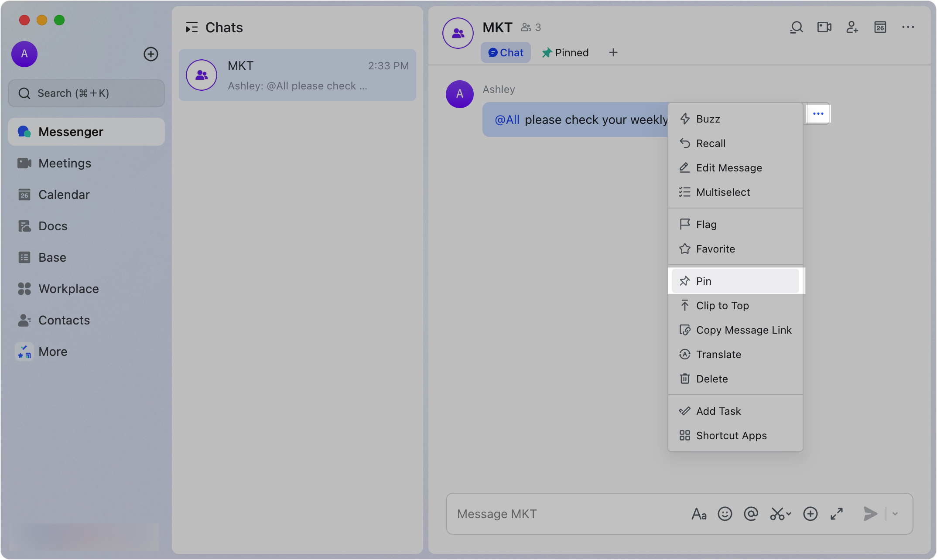Expand the message editor to full size
The height and width of the screenshot is (560, 937).
(836, 514)
